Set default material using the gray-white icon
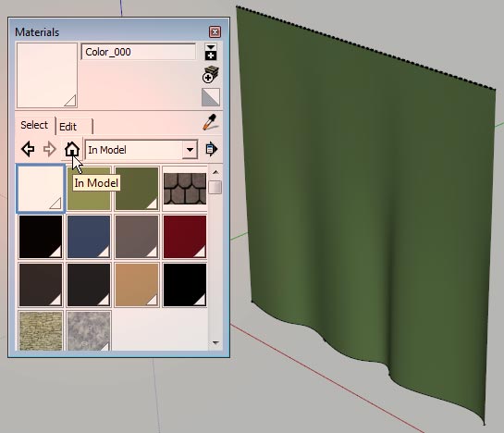Screen dimensions: 504x433 pos(211,97)
